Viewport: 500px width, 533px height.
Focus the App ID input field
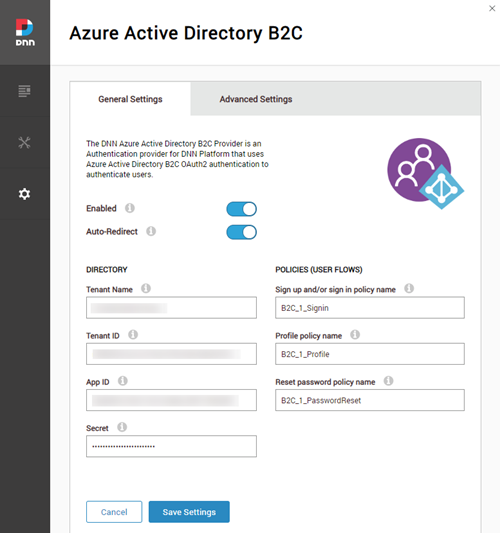coord(171,400)
